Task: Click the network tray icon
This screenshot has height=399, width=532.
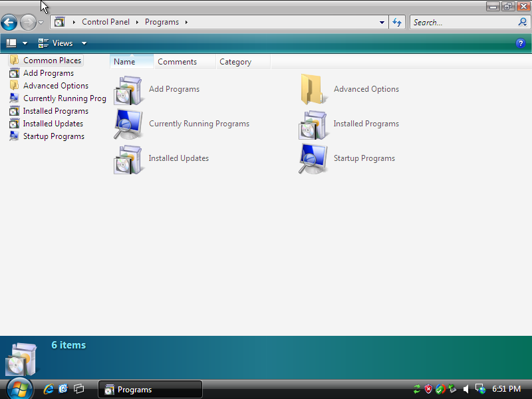Action: pos(480,389)
